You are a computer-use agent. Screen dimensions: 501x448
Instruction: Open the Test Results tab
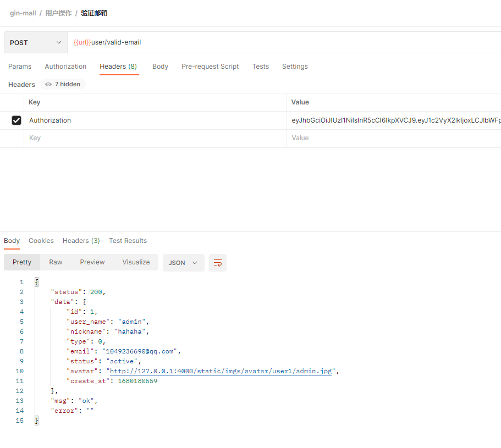coord(128,241)
